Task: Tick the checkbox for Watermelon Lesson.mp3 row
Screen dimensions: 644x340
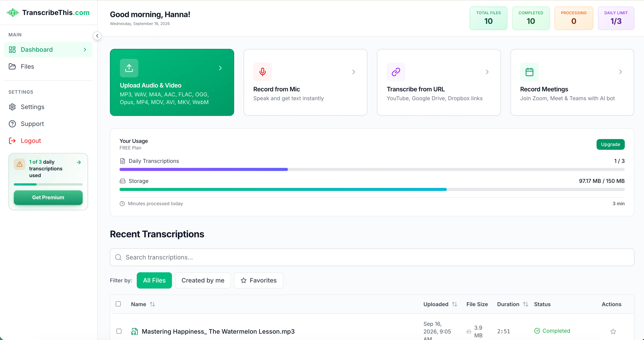Action: [119, 331]
